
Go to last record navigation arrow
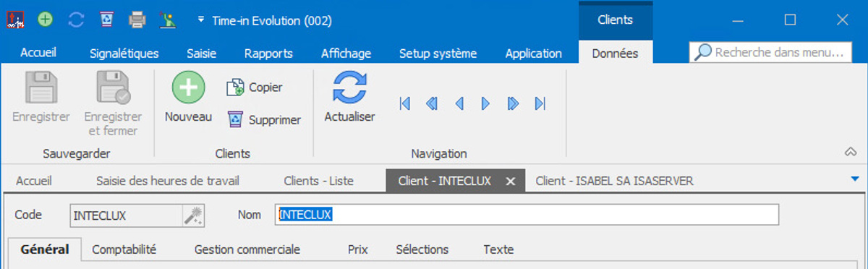click(x=540, y=104)
